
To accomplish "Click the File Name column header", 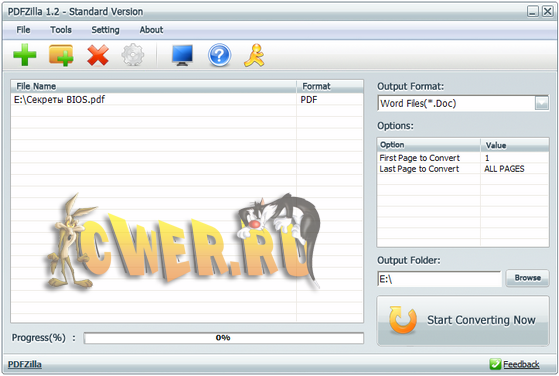I will [154, 86].
